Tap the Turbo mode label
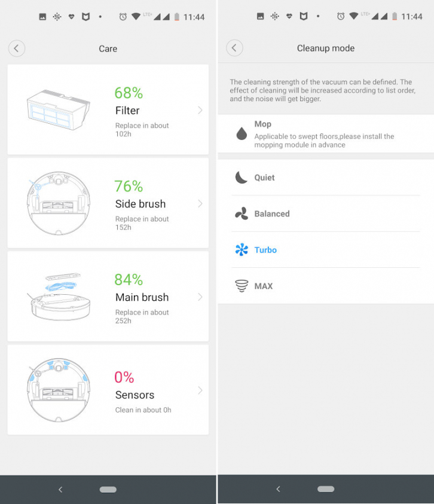434x504 pixels. [x=265, y=250]
